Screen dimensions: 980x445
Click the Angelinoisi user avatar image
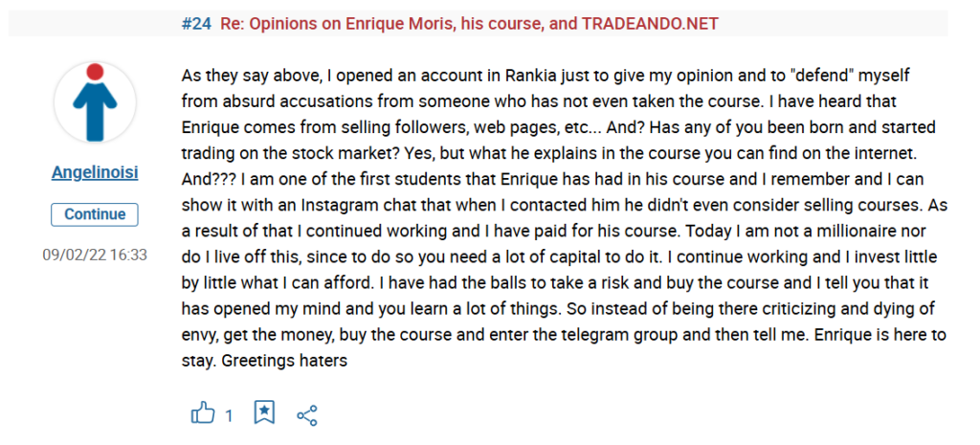point(95,101)
